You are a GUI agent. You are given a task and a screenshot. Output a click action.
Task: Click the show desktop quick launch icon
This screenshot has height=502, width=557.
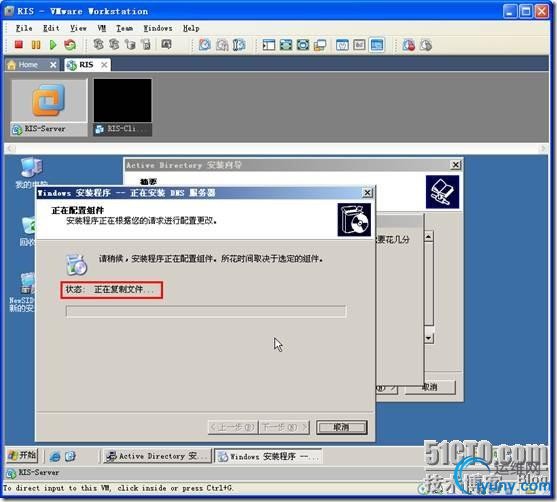70,456
